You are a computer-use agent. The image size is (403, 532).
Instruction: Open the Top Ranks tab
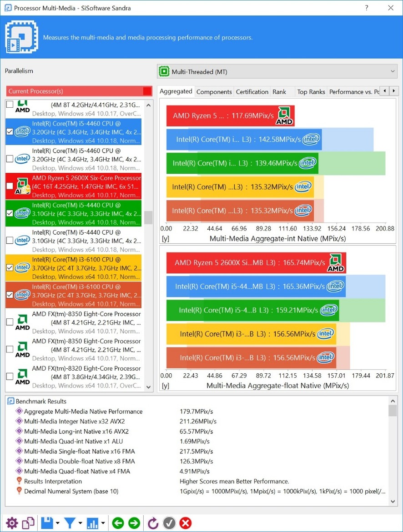click(311, 91)
